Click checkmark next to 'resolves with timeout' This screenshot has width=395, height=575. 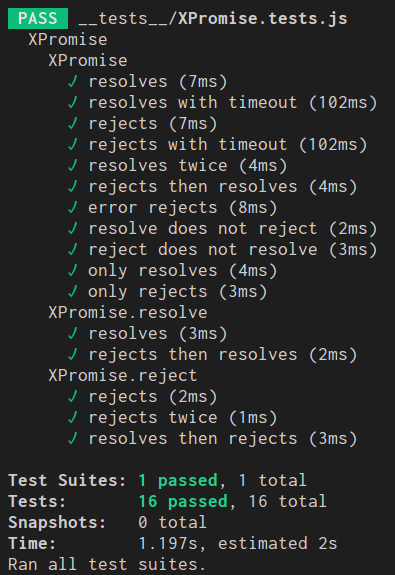pos(73,102)
